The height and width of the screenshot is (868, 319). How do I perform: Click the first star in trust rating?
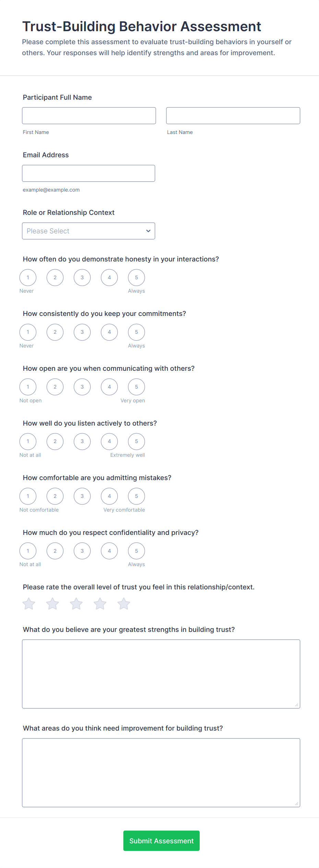29,604
